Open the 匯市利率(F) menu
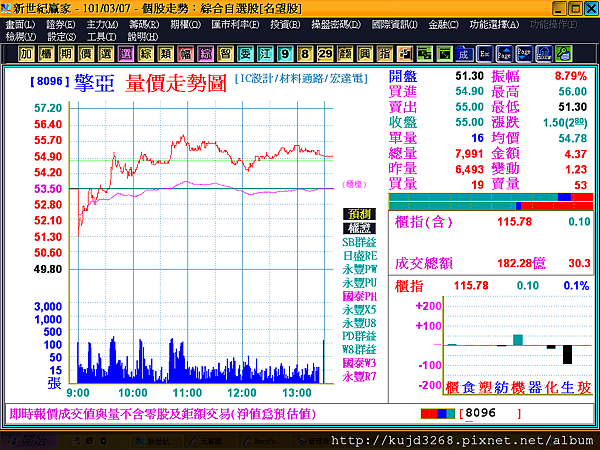The image size is (600, 450). [x=235, y=24]
